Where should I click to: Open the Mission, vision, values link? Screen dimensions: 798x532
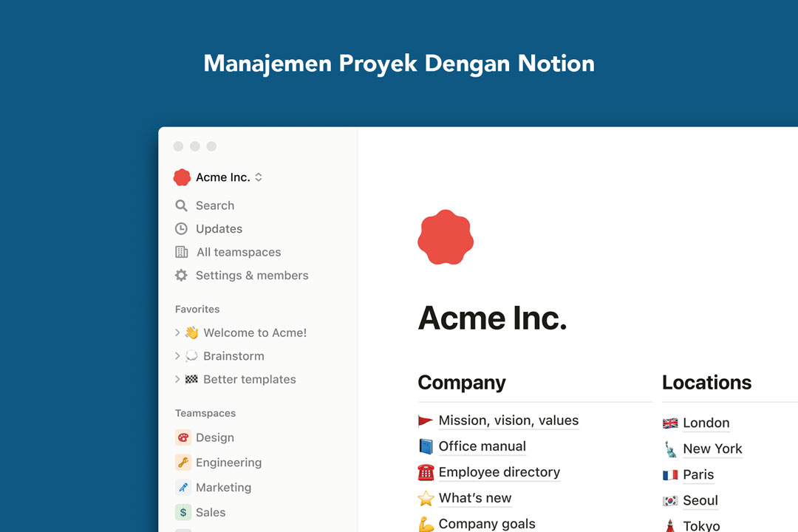click(x=508, y=420)
